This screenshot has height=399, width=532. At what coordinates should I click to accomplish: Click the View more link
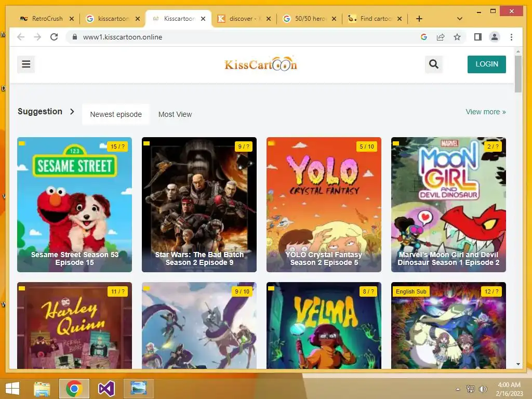tap(486, 112)
